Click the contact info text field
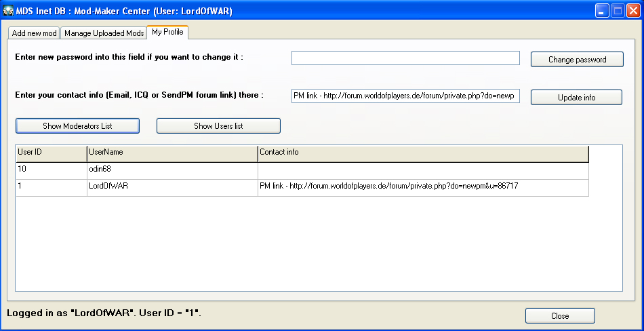The image size is (644, 331). click(x=405, y=96)
